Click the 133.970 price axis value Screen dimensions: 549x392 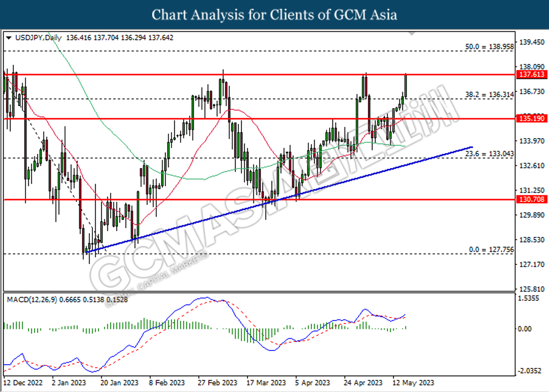(532, 141)
